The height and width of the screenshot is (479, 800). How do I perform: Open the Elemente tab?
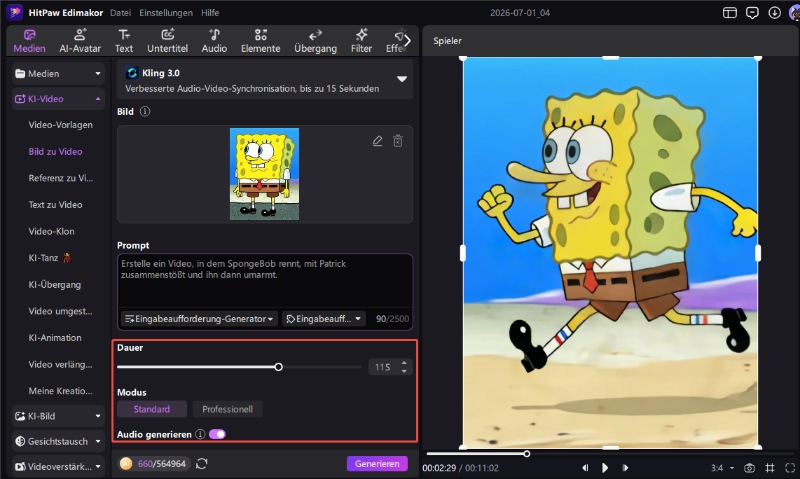261,41
